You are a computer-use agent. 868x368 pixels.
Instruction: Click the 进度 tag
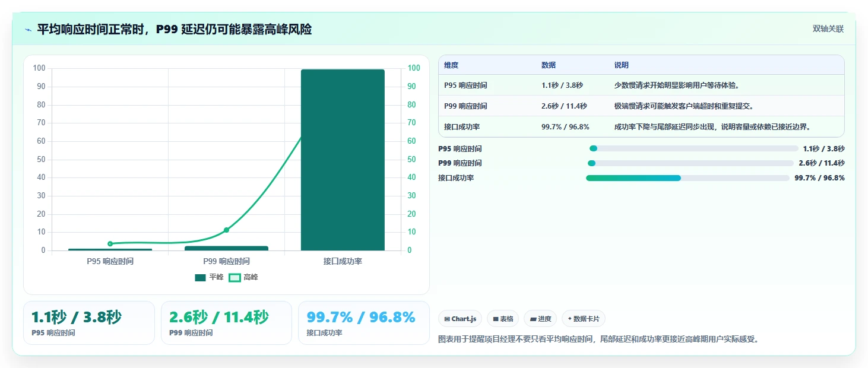(x=540, y=319)
